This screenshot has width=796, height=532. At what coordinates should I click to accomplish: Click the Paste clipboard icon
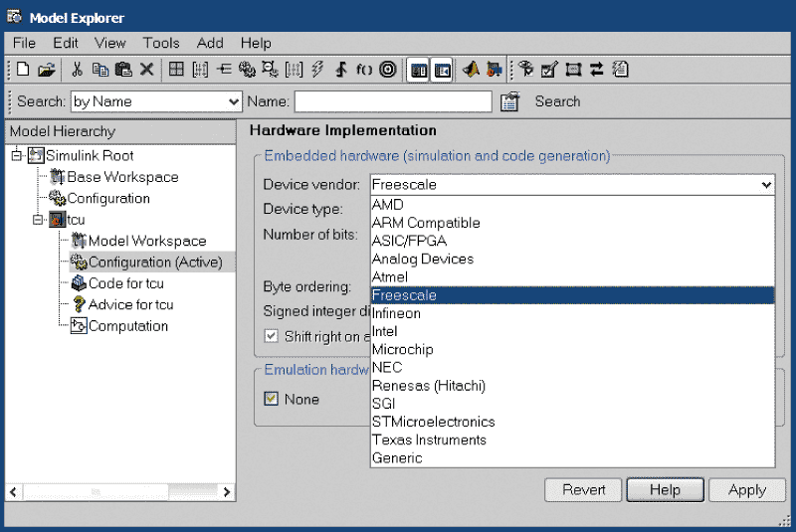pos(123,70)
